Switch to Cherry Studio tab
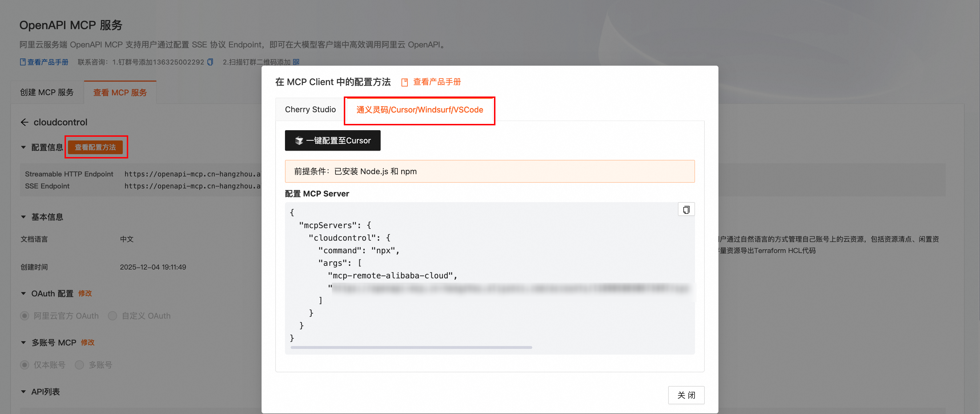This screenshot has width=980, height=414. coord(310,110)
